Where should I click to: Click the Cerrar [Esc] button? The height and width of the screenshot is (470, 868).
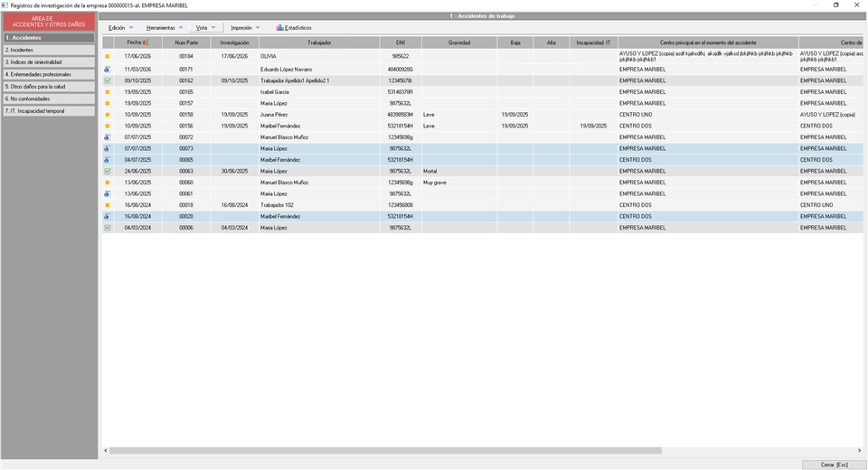point(834,465)
